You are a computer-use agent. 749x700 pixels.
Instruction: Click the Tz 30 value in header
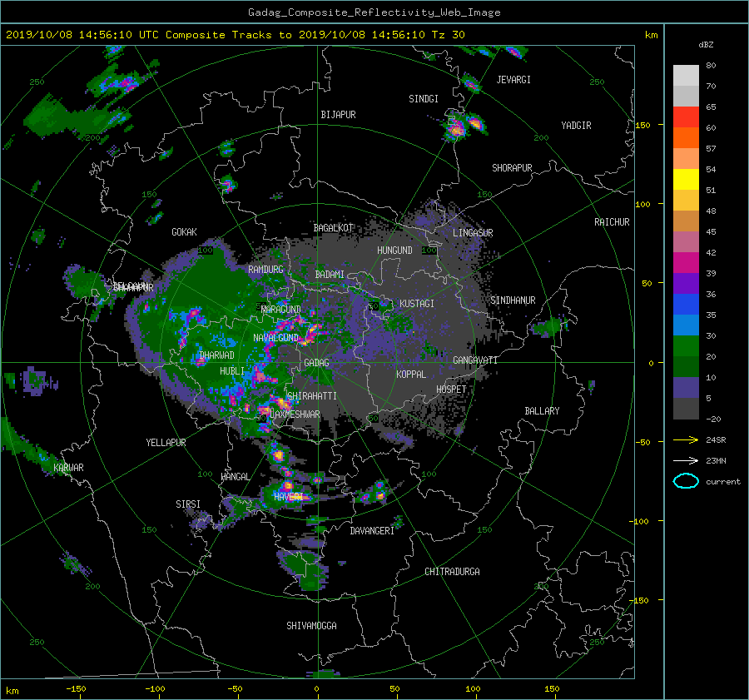pyautogui.click(x=448, y=35)
